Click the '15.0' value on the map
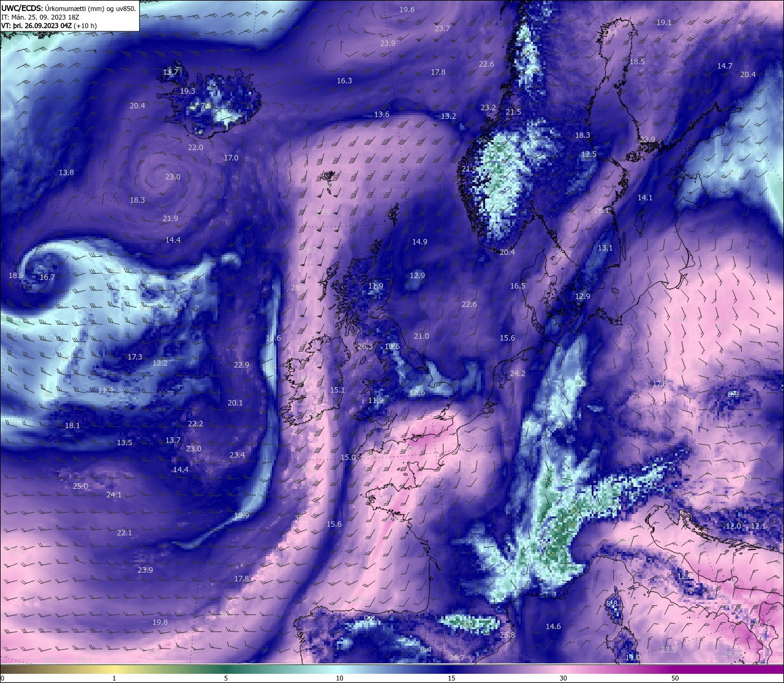Screen dimensions: 784x683 tap(348, 458)
